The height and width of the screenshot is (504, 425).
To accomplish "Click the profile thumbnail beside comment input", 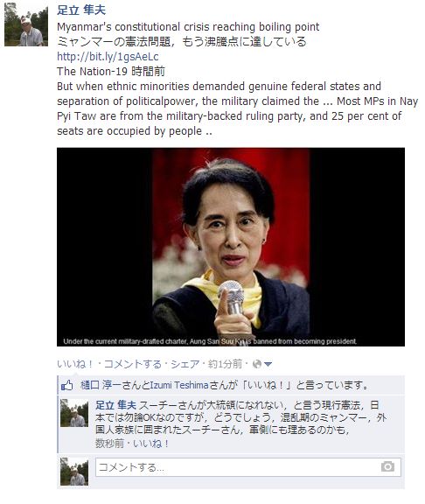I will click(x=74, y=472).
